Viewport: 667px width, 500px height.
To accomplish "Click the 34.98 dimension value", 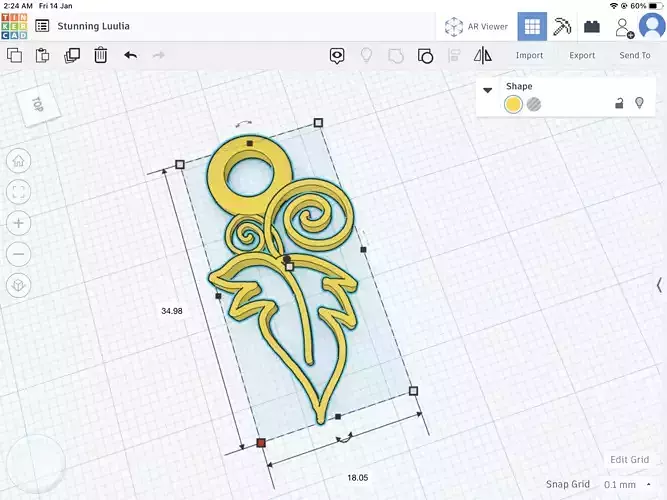I will tap(172, 311).
